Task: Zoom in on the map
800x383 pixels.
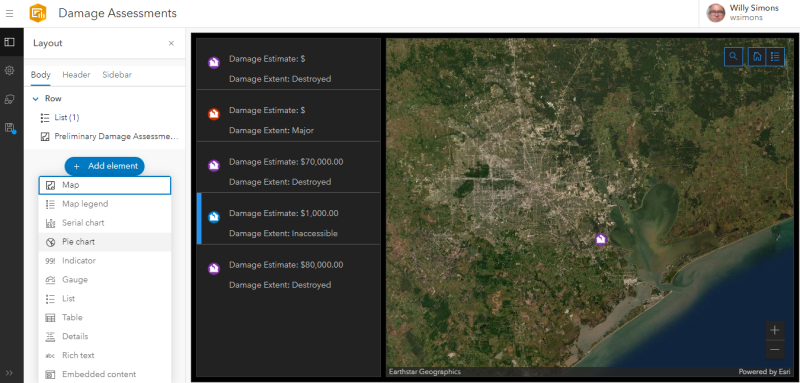Action: 774,330
